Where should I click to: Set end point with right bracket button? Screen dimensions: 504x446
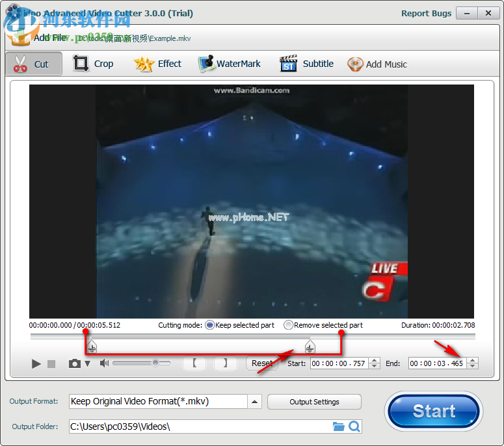click(x=226, y=363)
